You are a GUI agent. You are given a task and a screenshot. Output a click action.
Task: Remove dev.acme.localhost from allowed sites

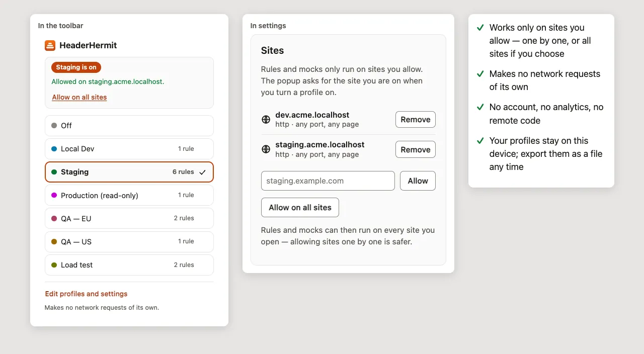[x=416, y=120]
